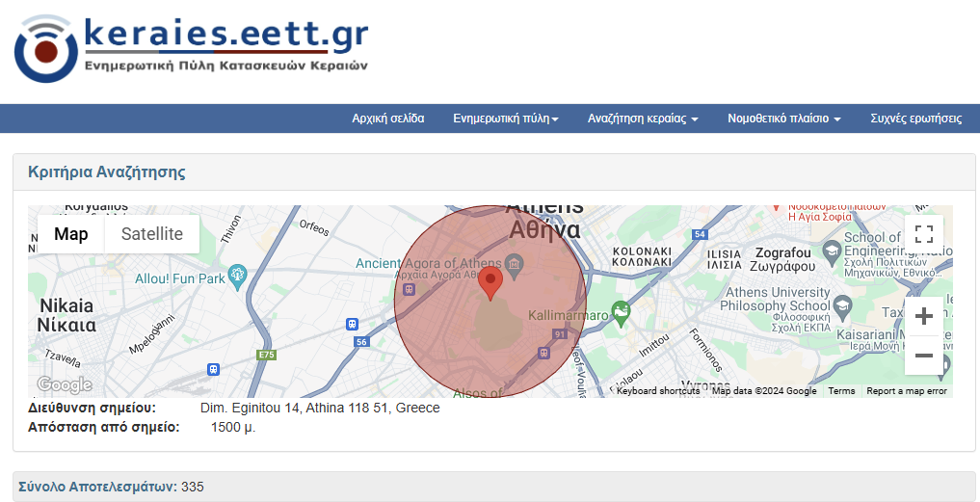This screenshot has width=980, height=502.
Task: Click the distance value 1500 μ.
Action: click(x=233, y=427)
